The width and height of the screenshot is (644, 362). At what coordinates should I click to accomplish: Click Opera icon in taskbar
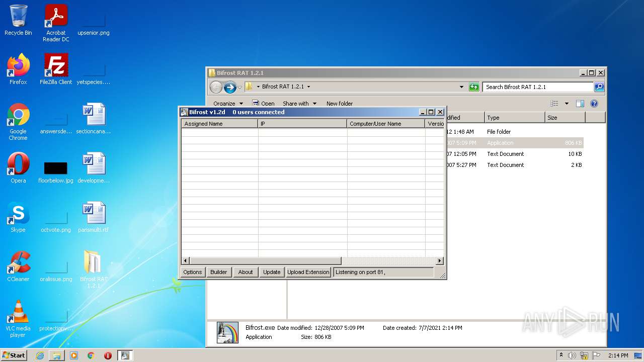coord(108,355)
